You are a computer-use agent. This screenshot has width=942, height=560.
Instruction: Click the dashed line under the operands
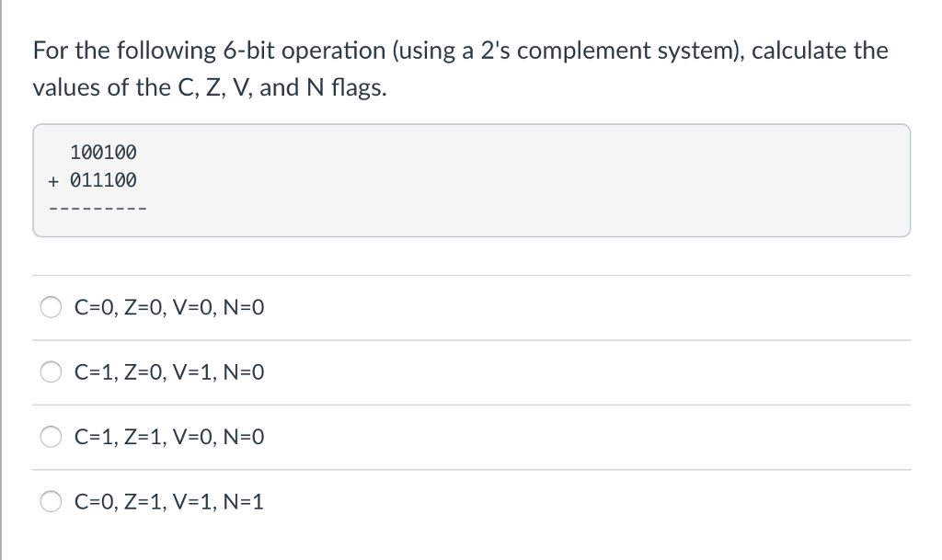(x=98, y=209)
